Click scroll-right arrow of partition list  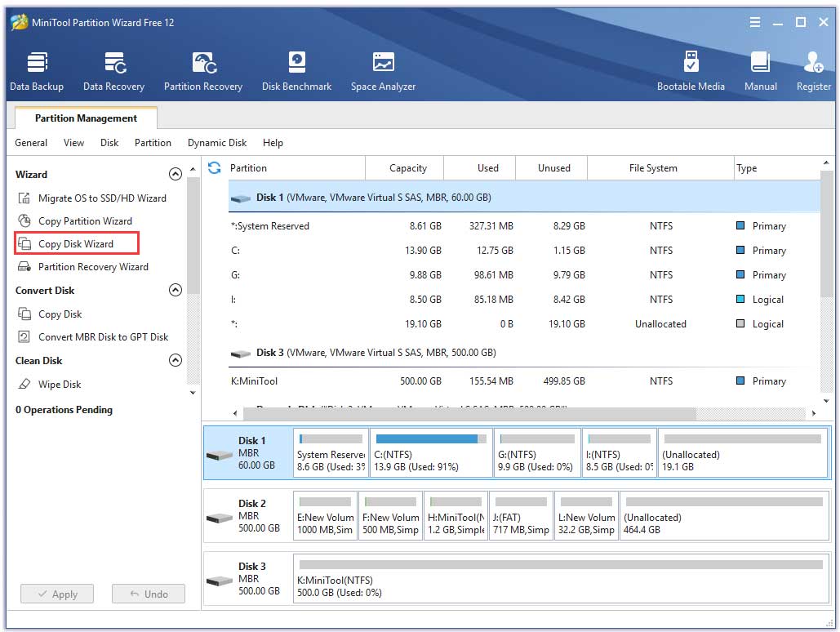tap(814, 413)
